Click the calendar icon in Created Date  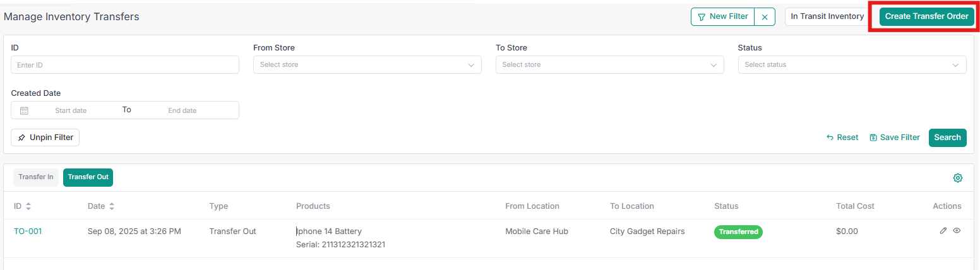(24, 110)
